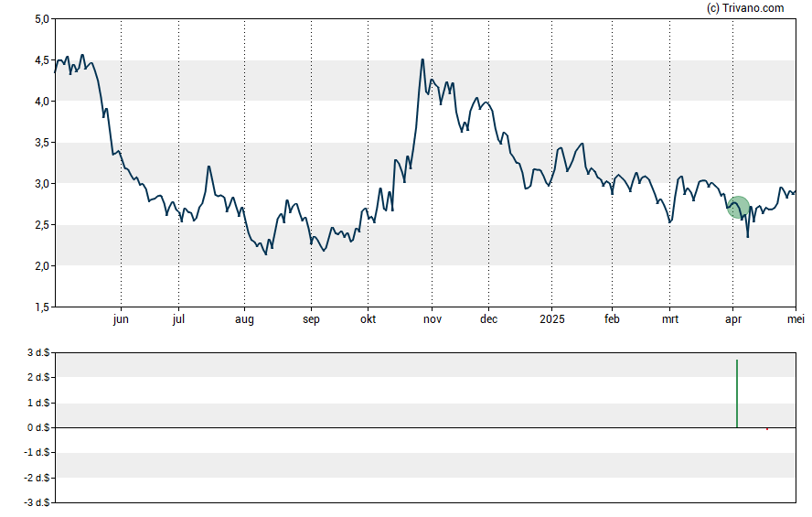This screenshot has width=812, height=517.
Task: Click the 'aug' month label
Action: tap(244, 319)
